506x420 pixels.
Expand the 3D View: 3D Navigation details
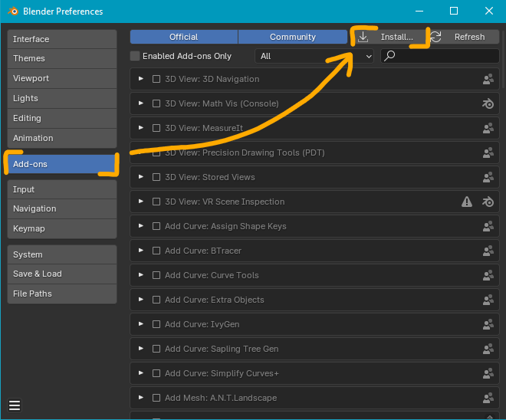(141, 79)
